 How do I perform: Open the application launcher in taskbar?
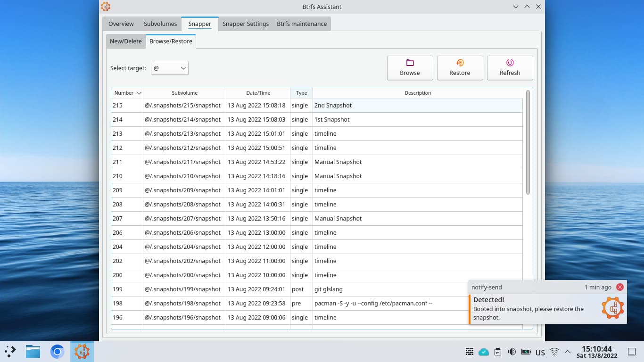tap(10, 351)
